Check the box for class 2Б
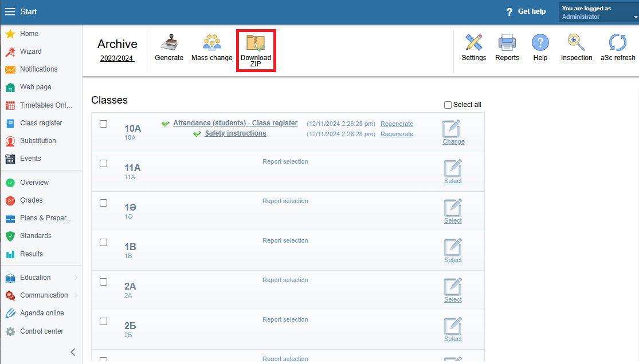 (x=104, y=321)
